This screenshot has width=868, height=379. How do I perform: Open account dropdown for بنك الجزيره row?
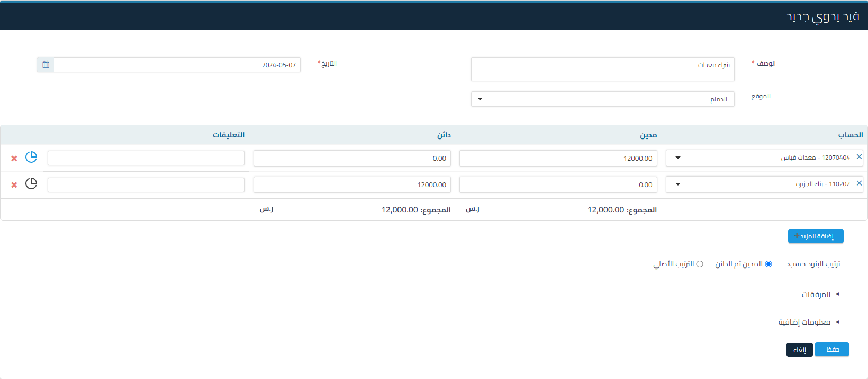point(678,184)
